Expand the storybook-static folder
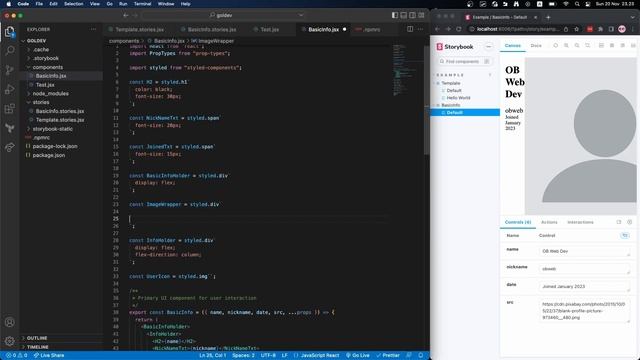640x360 pixels. (x=53, y=129)
